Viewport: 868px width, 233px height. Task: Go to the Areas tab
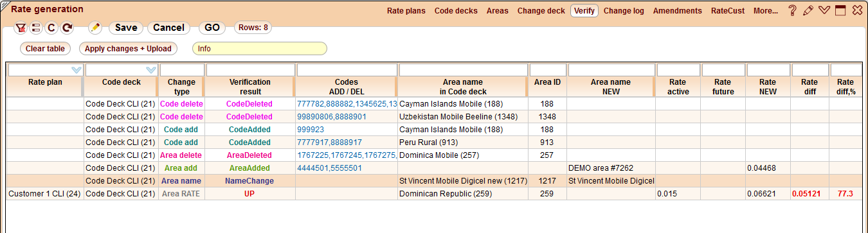tap(498, 11)
